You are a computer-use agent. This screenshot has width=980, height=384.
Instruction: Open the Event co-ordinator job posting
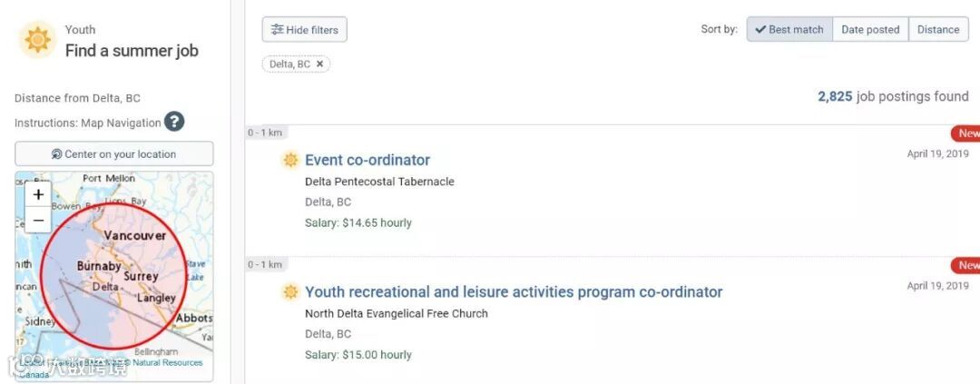coord(367,160)
